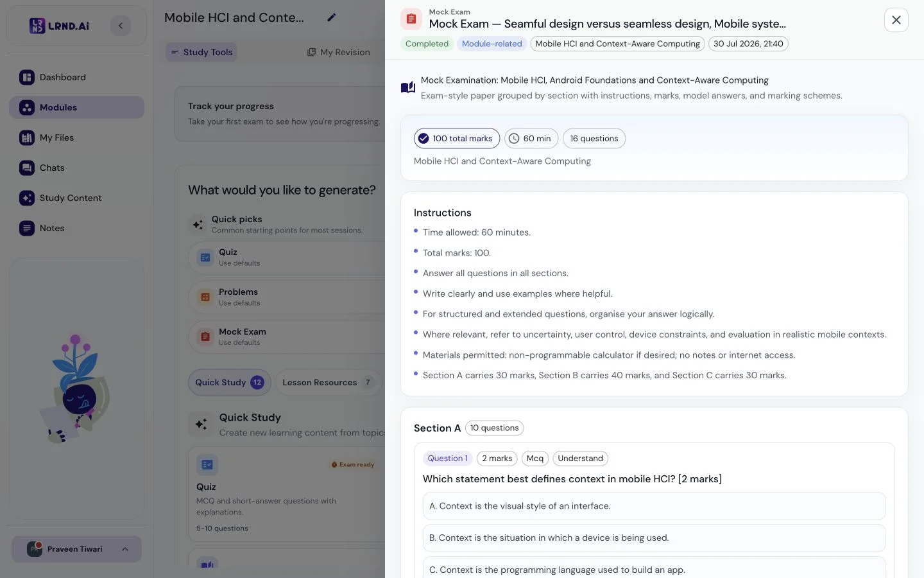
Task: Select answer C about programming language
Action: (x=654, y=568)
